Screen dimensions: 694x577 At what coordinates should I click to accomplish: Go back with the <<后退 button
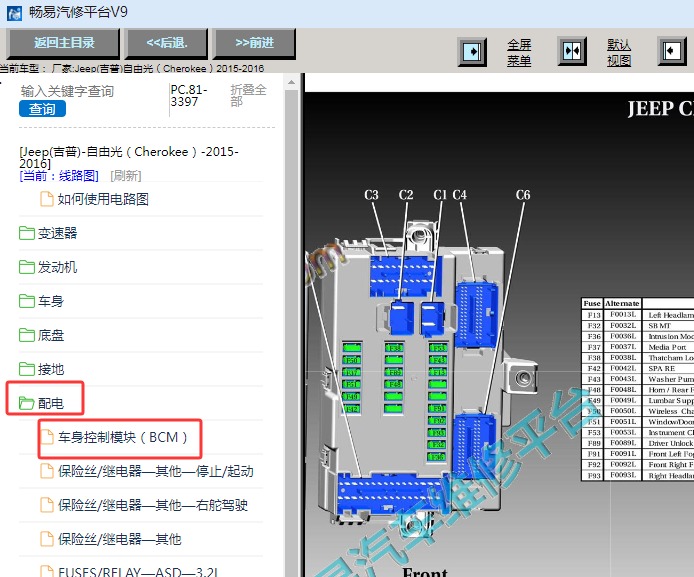[x=167, y=43]
